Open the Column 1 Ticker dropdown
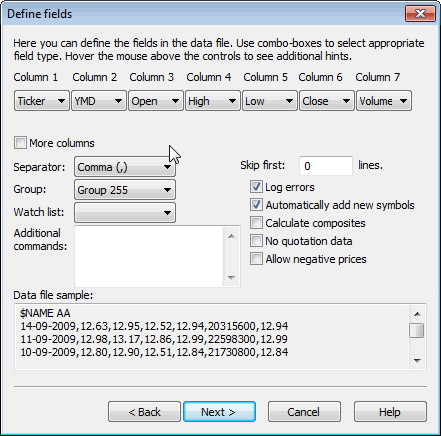The image size is (441, 436). tap(42, 101)
